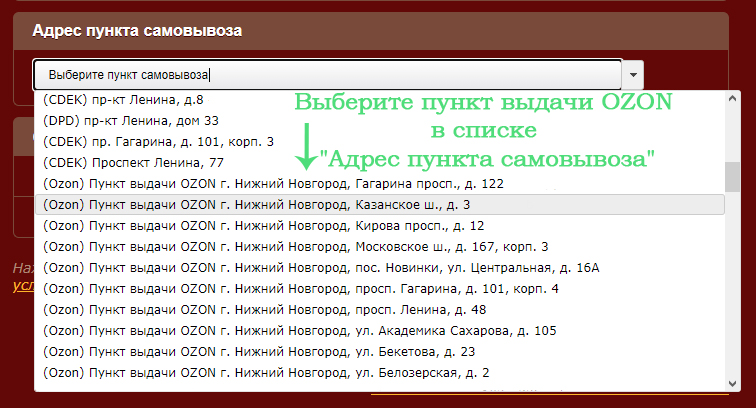The image size is (756, 408).
Task: Click the dropdown list scrollbar thumb
Action: click(x=732, y=177)
